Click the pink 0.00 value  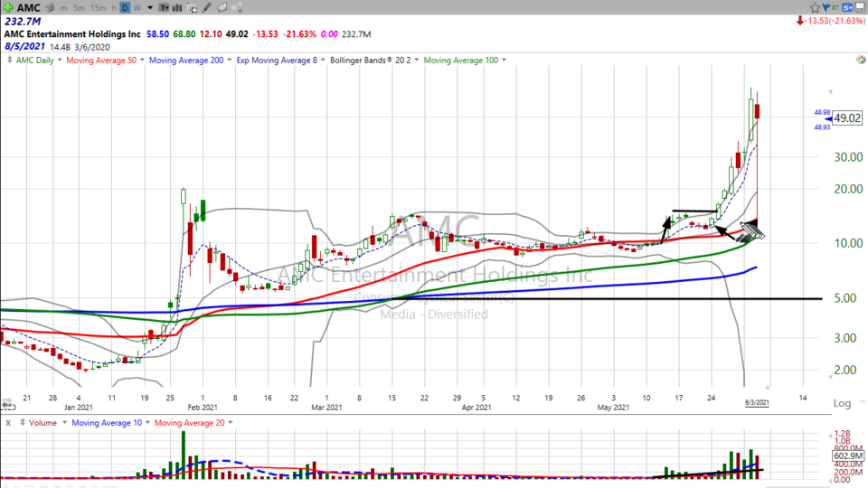[x=329, y=33]
